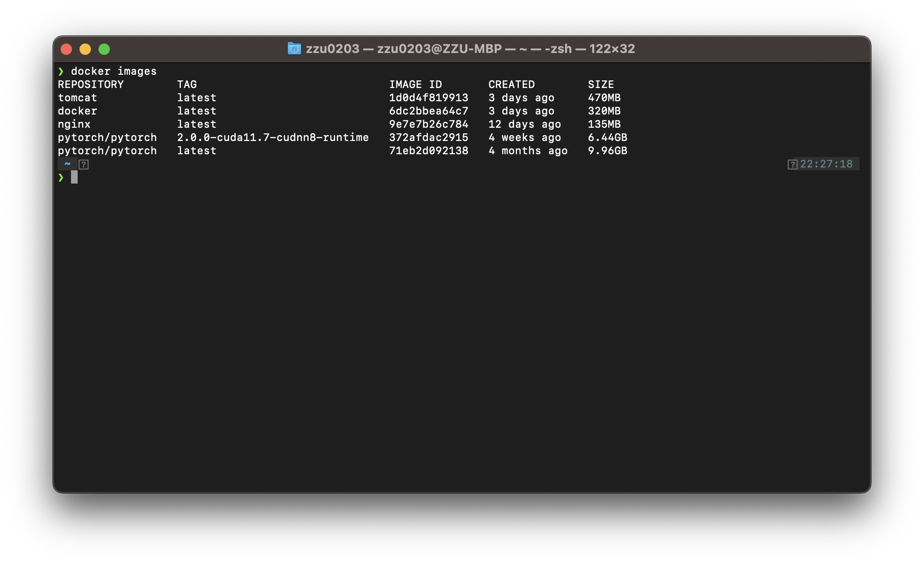This screenshot has width=924, height=563.
Task: Select the nginx repository name
Action: 74,124
